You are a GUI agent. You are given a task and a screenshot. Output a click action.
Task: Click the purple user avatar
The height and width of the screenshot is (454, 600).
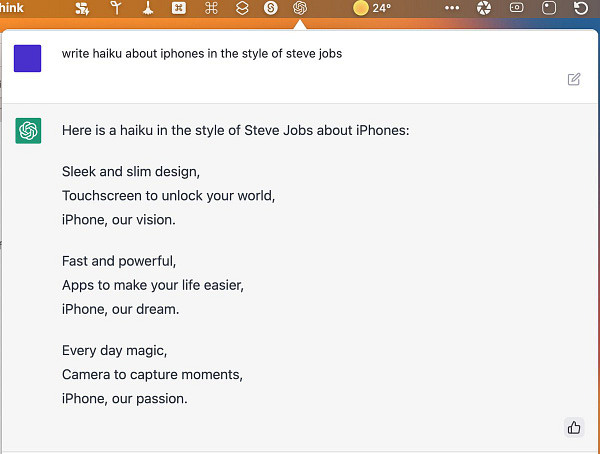click(x=28, y=58)
